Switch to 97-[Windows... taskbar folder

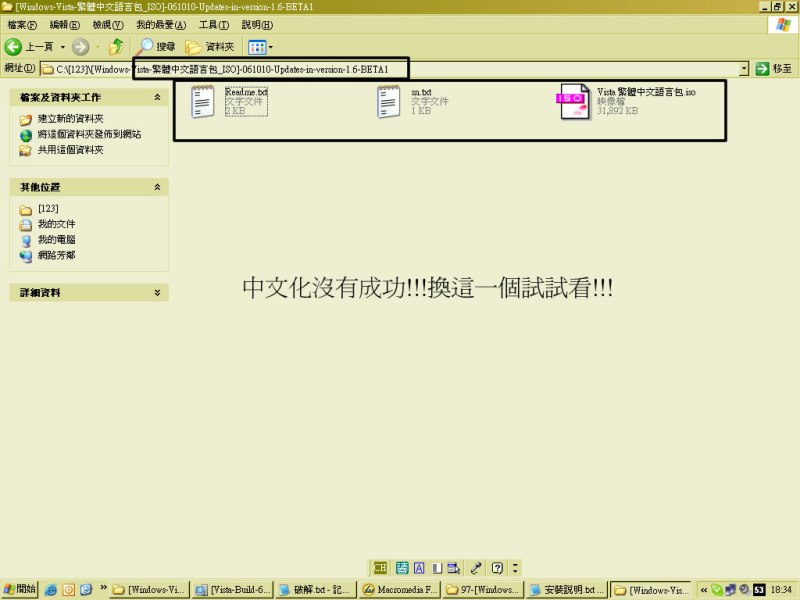coord(483,590)
